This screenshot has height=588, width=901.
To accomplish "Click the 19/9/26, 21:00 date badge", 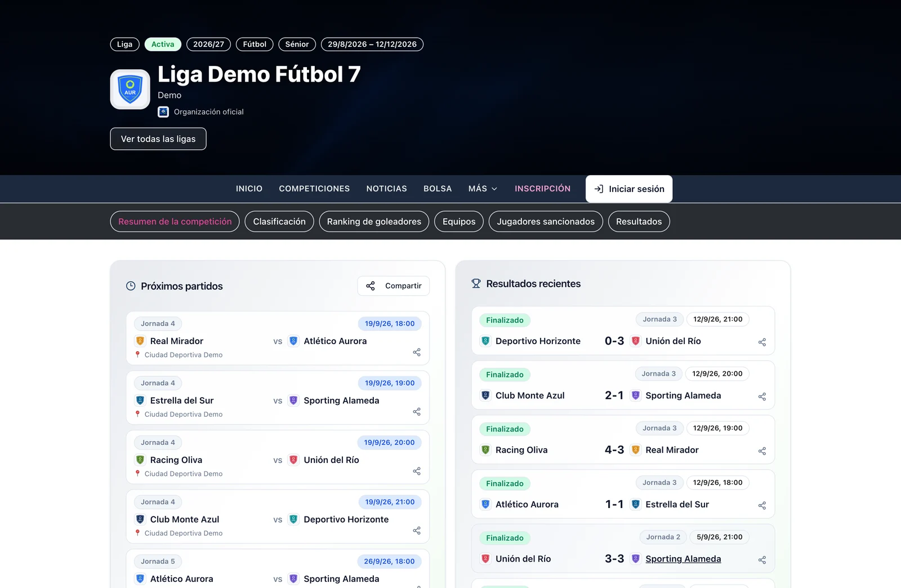I will point(390,502).
